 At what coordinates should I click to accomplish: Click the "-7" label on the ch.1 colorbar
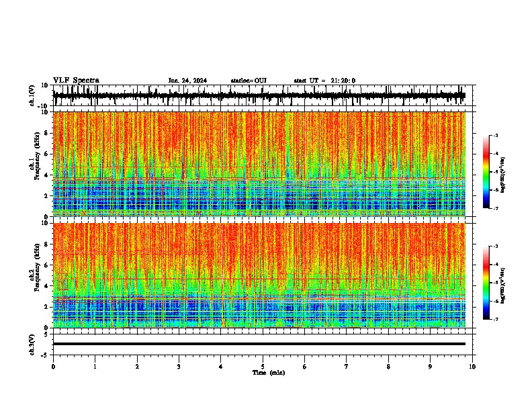tap(495, 208)
